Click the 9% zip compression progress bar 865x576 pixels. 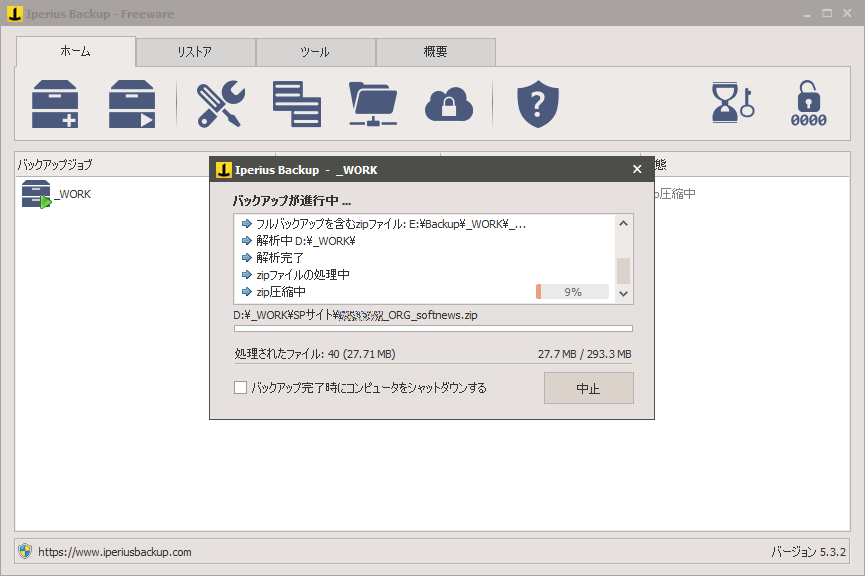coord(572,292)
